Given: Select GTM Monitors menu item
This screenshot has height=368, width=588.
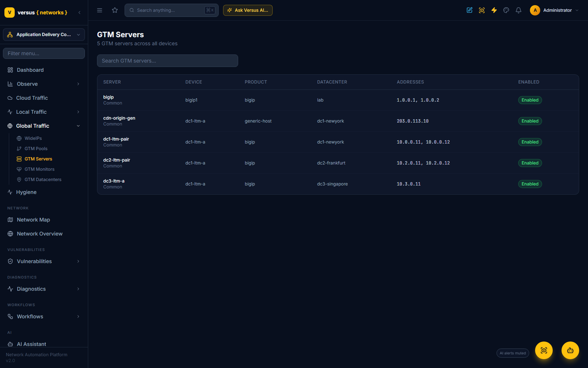Looking at the screenshot, I should pyautogui.click(x=39, y=169).
